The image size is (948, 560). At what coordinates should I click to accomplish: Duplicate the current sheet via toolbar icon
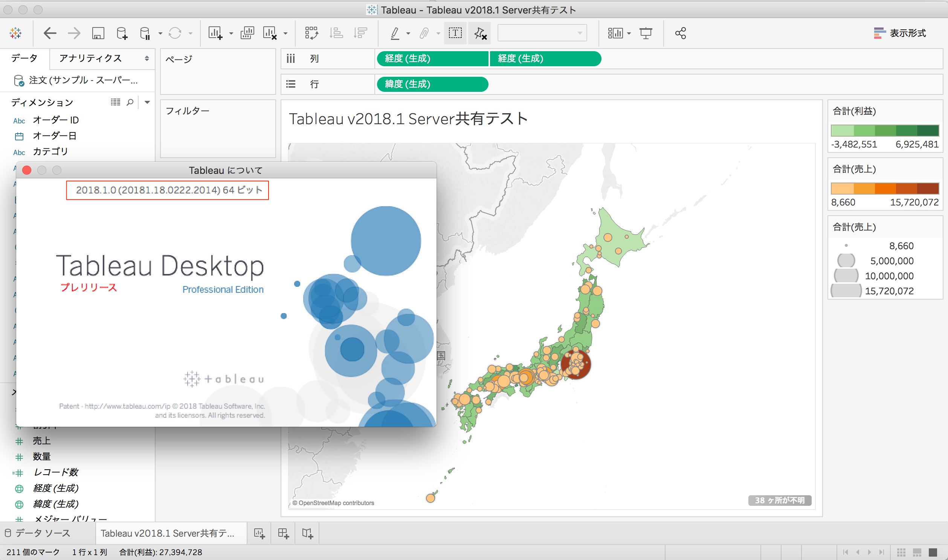tap(247, 33)
